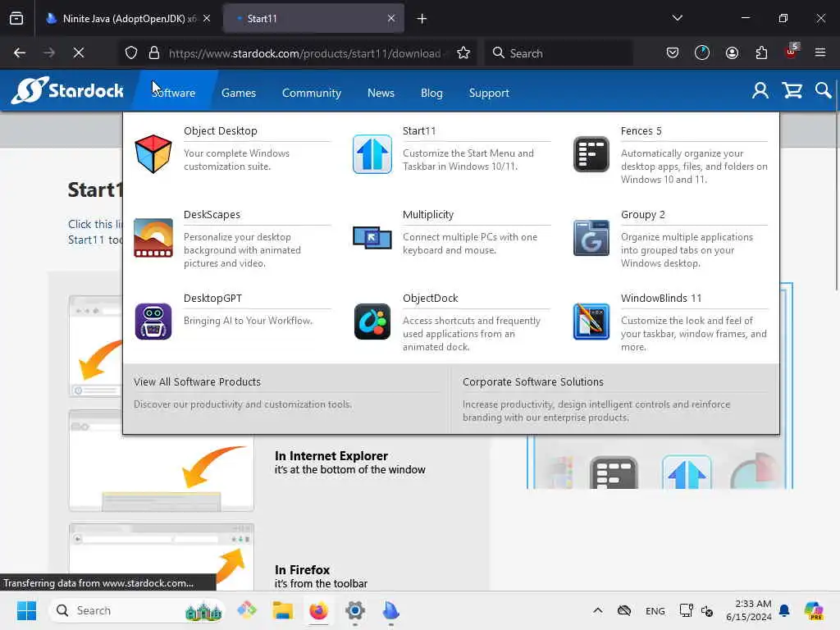Open the Software menu
Viewport: 840px width, 630px height.
pyautogui.click(x=174, y=93)
